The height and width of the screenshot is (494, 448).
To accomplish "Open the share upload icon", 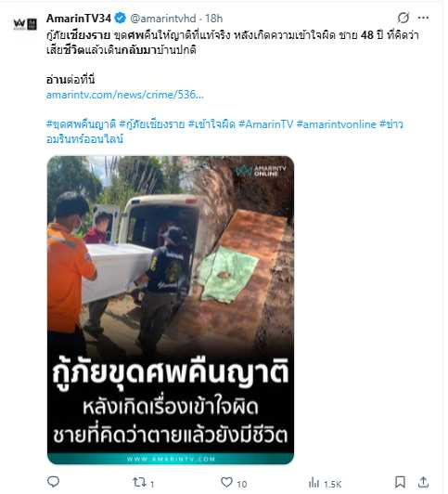I will pyautogui.click(x=423, y=482).
